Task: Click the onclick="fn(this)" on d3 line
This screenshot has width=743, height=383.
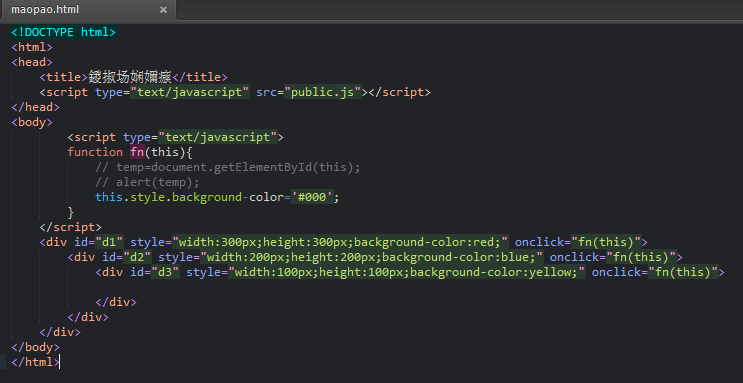Action: [x=655, y=272]
